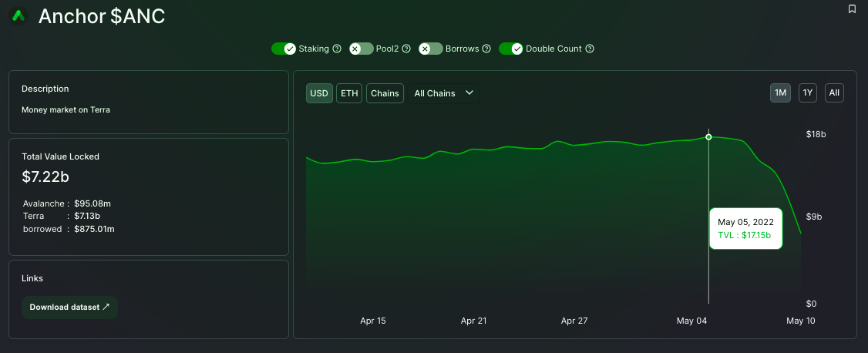Click the help icon next to Borrows
Image resolution: width=868 pixels, height=353 pixels.
coord(486,49)
